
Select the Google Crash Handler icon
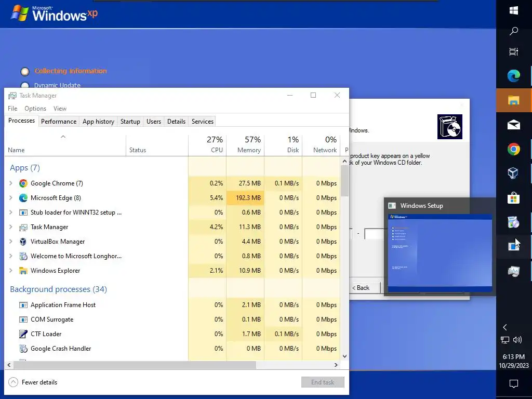click(23, 349)
